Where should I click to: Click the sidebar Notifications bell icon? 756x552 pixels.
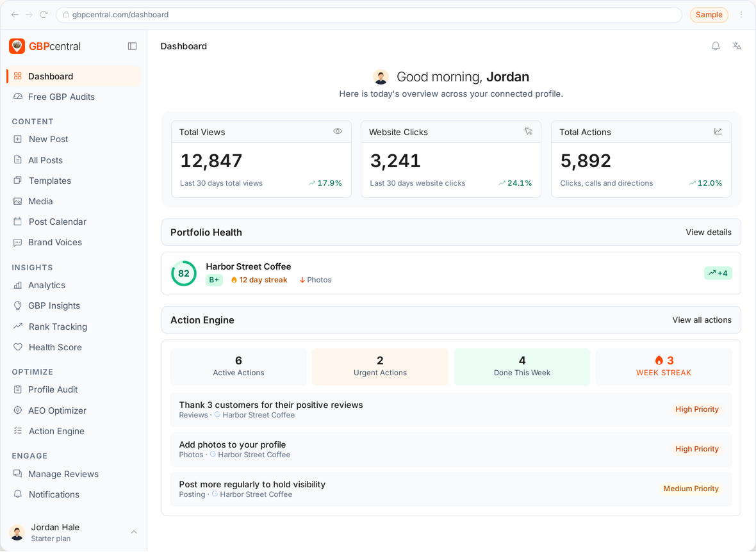[x=18, y=494]
